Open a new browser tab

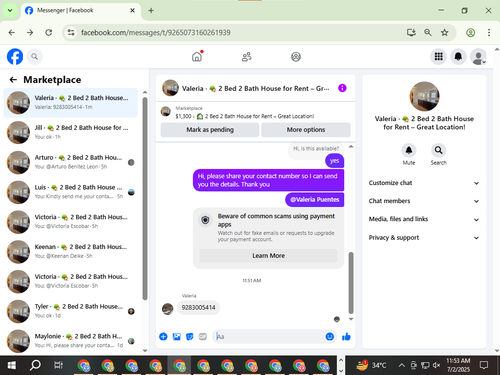[x=151, y=11]
